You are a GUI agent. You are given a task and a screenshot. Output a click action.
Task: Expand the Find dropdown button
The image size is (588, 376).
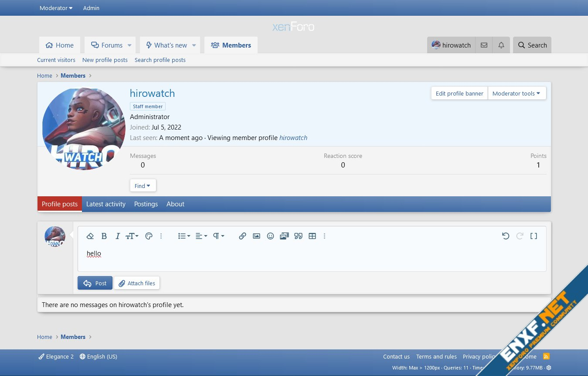pos(143,186)
